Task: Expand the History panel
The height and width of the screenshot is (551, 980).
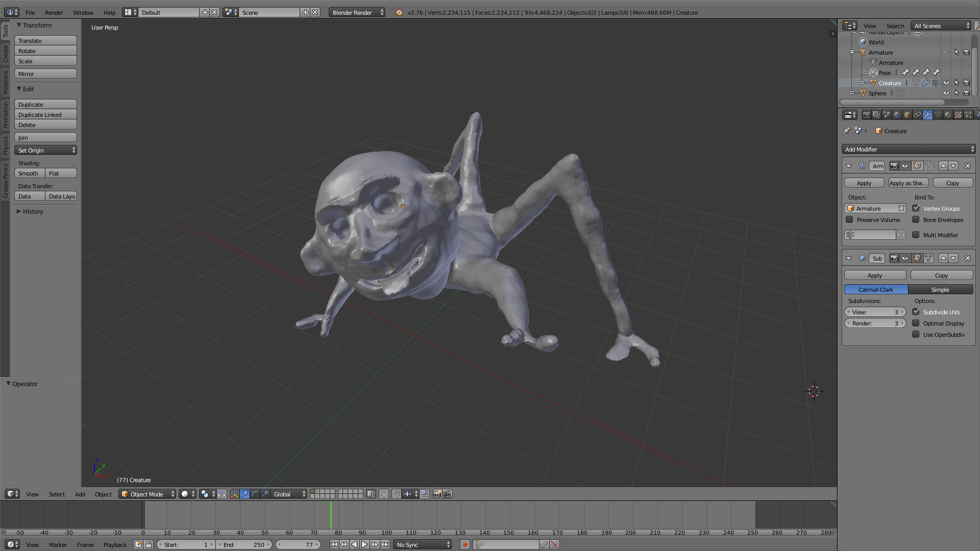Action: pyautogui.click(x=33, y=211)
